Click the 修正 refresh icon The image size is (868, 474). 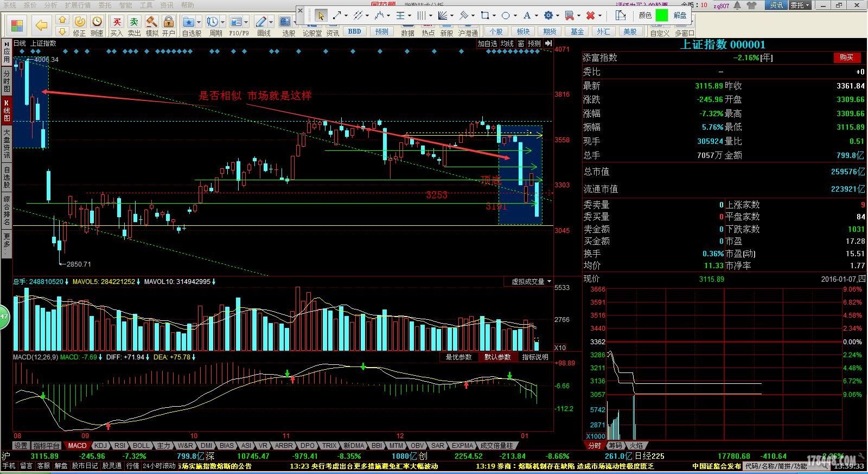79,22
